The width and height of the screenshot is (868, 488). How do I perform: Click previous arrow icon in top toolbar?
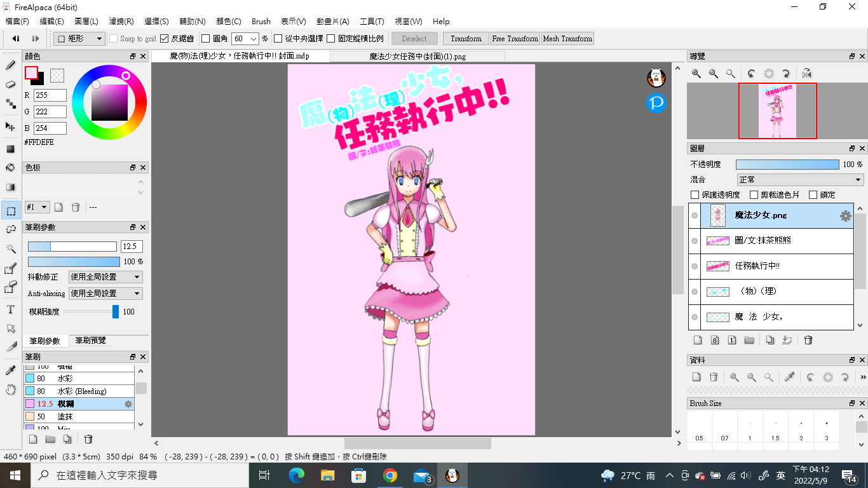[16, 39]
